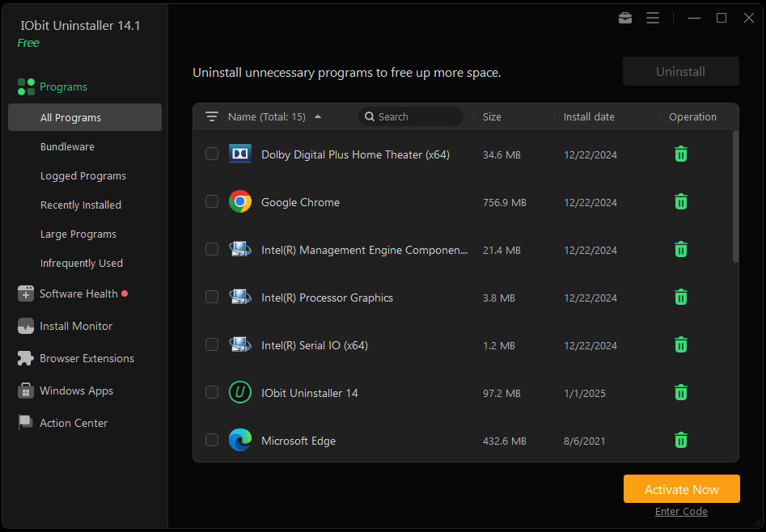Image resolution: width=766 pixels, height=532 pixels.
Task: Click the Software Health icon
Action: click(26, 293)
